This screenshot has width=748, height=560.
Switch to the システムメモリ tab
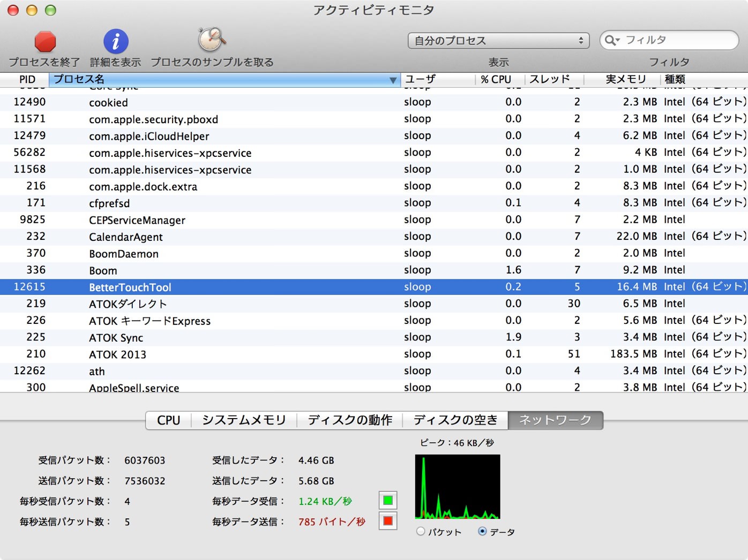[244, 420]
